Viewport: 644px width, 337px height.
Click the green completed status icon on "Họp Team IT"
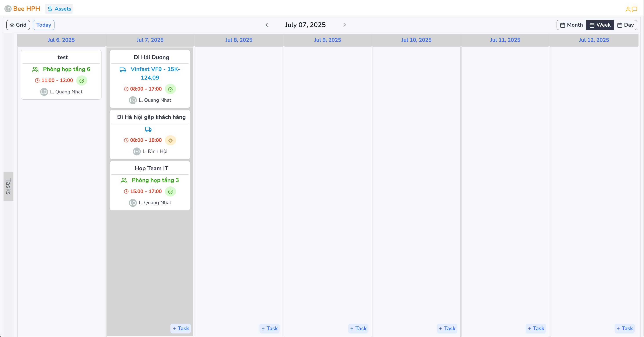tap(170, 192)
